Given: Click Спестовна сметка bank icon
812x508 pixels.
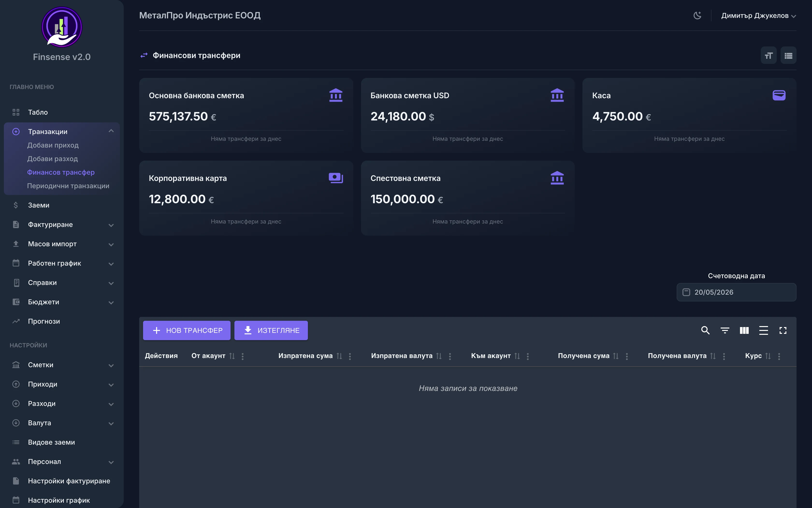Looking at the screenshot, I should pos(557,178).
